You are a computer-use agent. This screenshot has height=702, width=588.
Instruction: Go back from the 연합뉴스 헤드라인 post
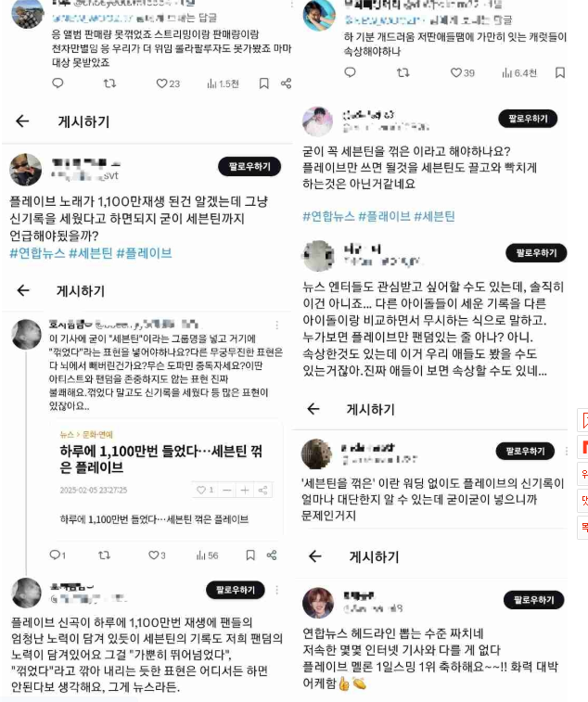[315, 556]
